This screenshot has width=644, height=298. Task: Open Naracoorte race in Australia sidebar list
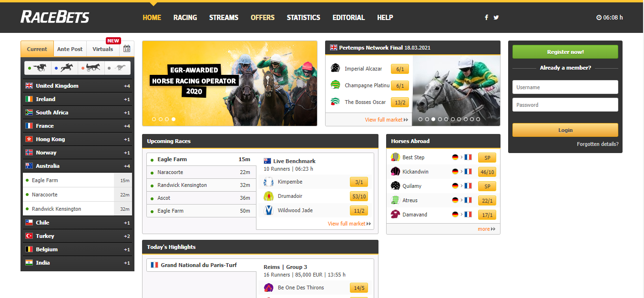click(77, 195)
